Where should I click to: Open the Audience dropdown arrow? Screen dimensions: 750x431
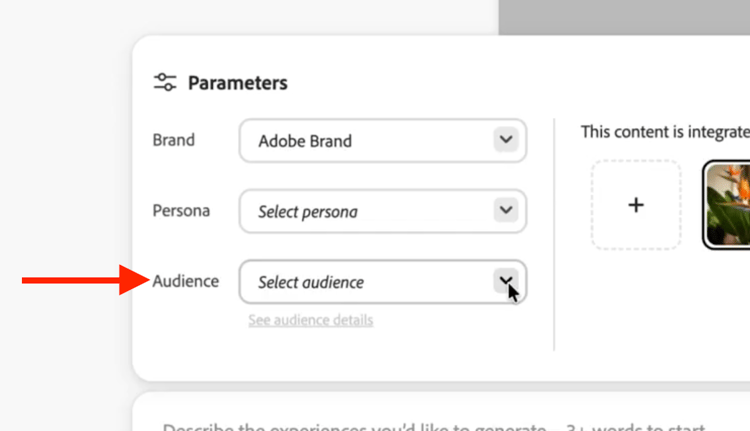[x=506, y=281]
